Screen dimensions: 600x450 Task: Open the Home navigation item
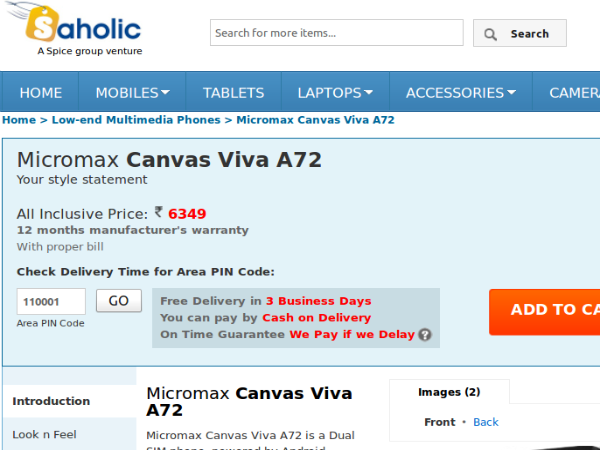click(41, 93)
